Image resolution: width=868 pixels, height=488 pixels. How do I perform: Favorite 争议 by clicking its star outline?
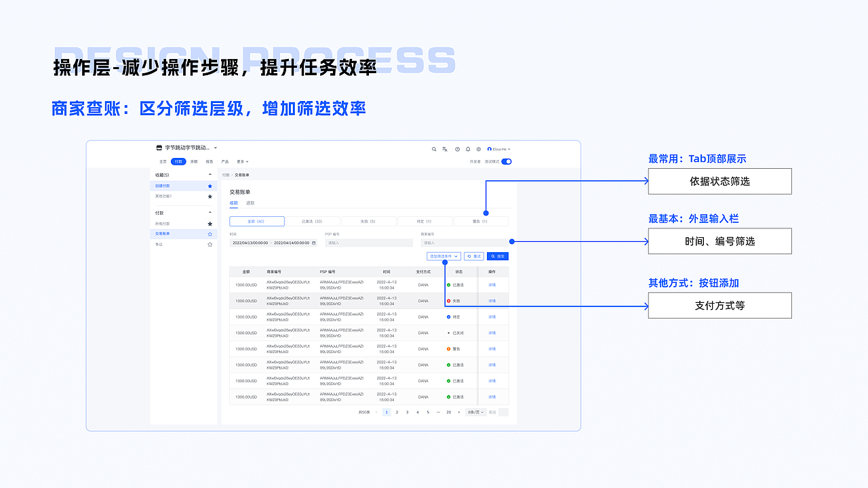point(210,245)
